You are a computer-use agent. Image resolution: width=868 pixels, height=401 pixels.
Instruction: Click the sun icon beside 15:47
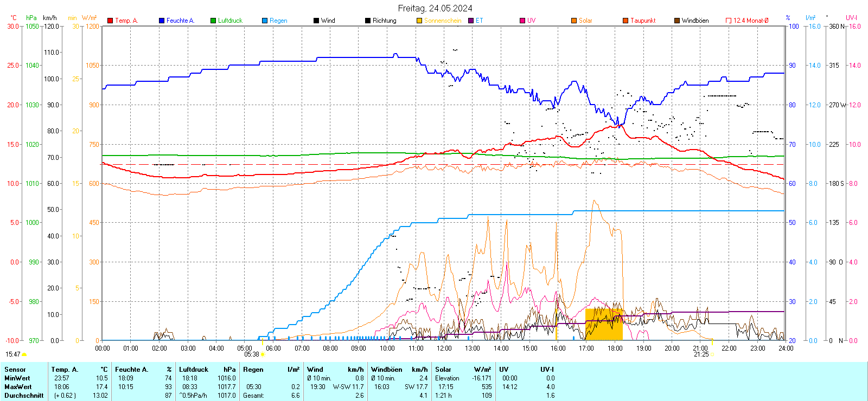(x=24, y=354)
